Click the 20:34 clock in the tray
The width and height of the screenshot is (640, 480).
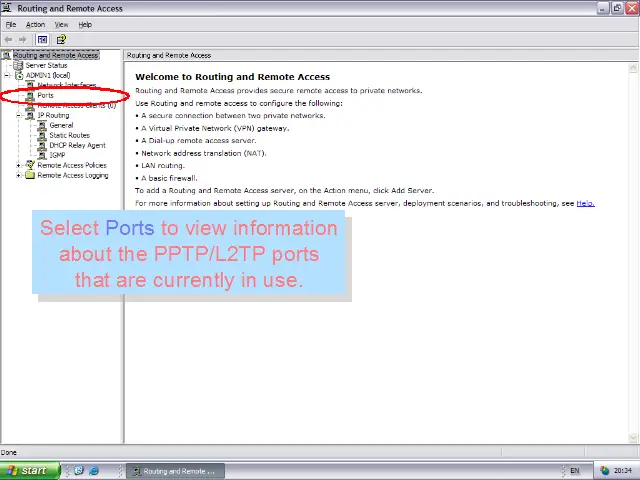click(623, 471)
